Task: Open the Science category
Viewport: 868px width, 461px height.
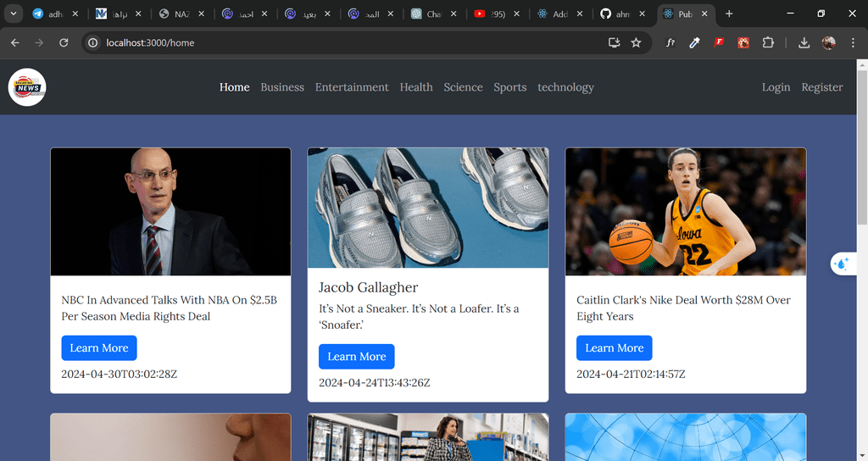Action: [464, 87]
